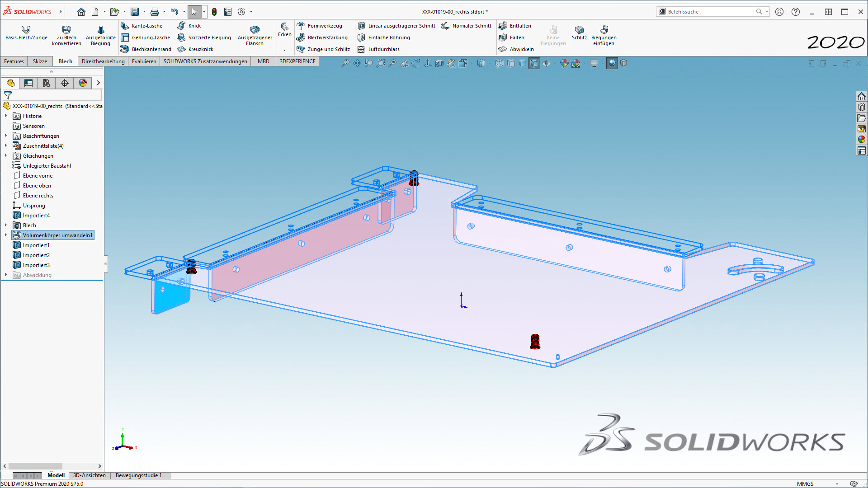Open the PropertyManager tab
This screenshot has width=868, height=488.
point(28,83)
